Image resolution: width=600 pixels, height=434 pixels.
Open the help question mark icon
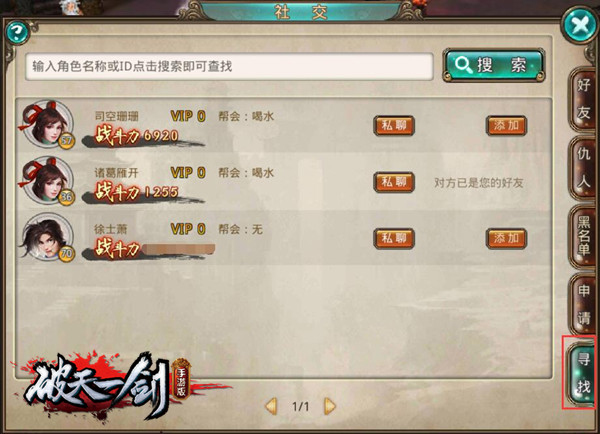pyautogui.click(x=16, y=32)
